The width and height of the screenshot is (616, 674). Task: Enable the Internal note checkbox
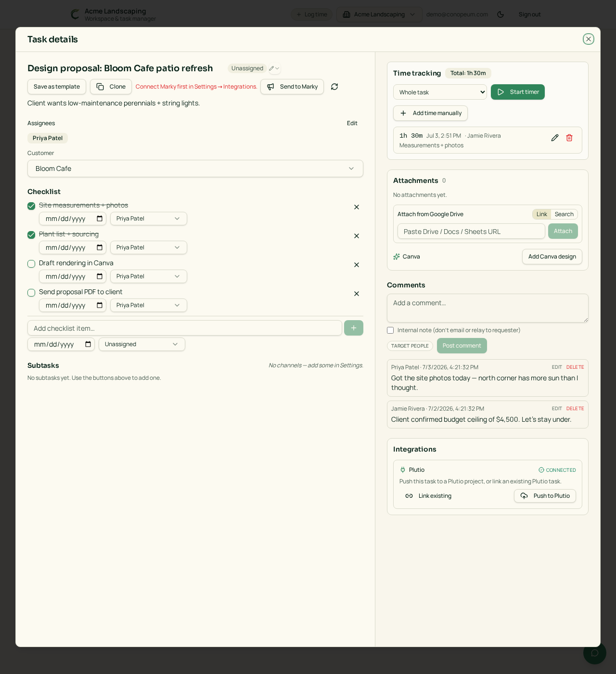tap(390, 330)
